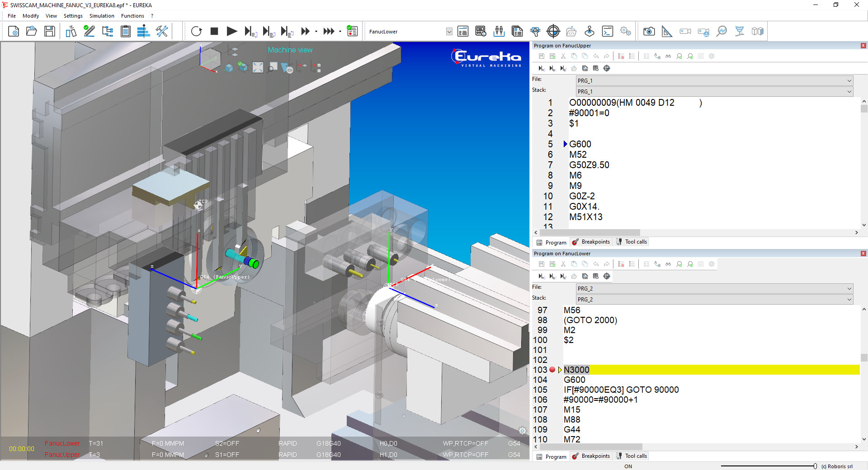Select the triangle ruler measure tool
868x470 pixels.
click(x=667, y=31)
